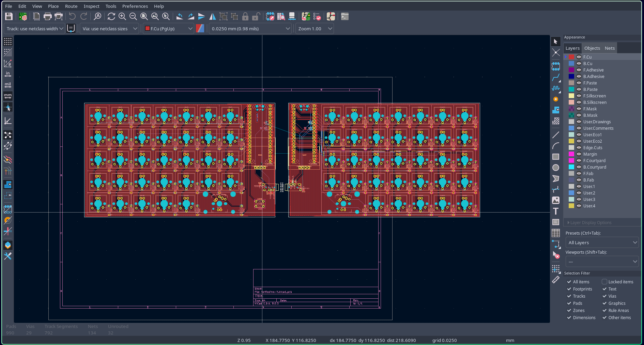644x345 pixels.
Task: Select the Add Text tool
Action: point(556,211)
